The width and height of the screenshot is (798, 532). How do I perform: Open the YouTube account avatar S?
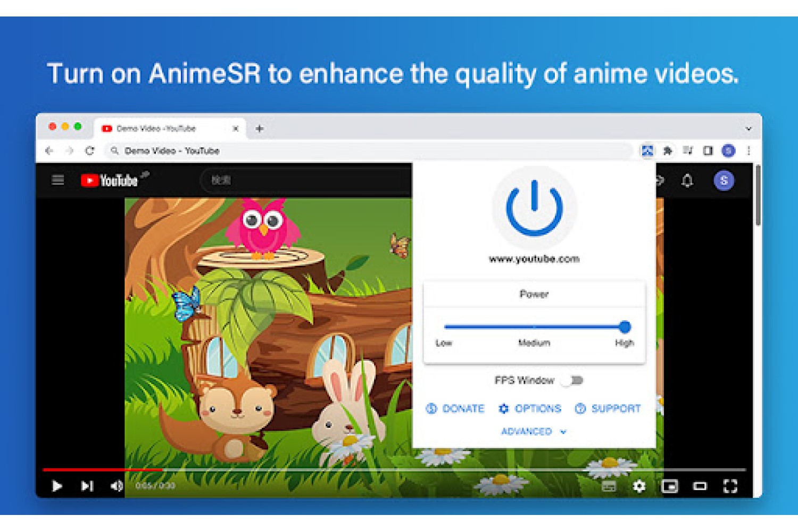[724, 180]
